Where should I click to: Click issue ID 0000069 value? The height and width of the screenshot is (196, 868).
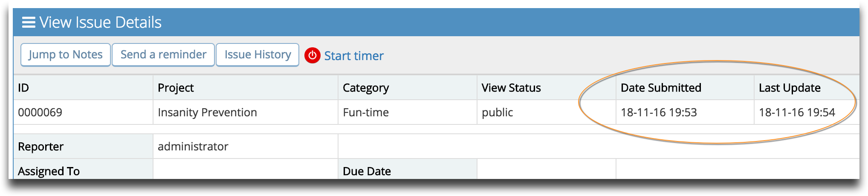click(40, 112)
